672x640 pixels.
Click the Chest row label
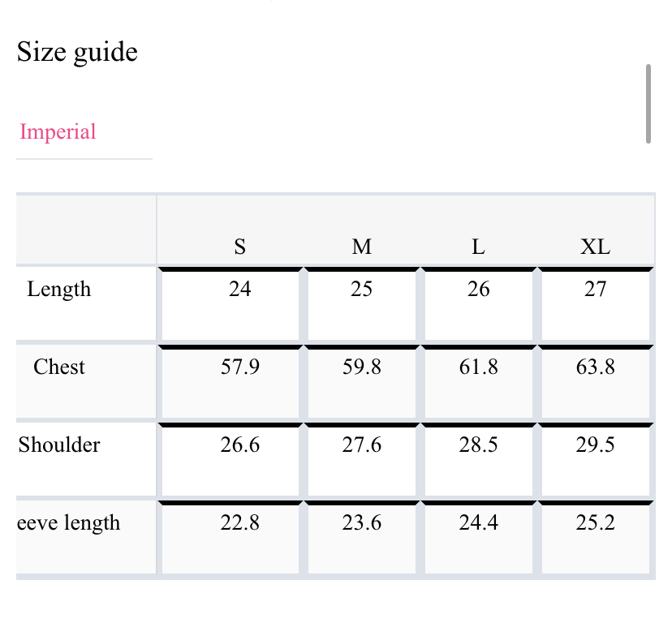coord(59,367)
